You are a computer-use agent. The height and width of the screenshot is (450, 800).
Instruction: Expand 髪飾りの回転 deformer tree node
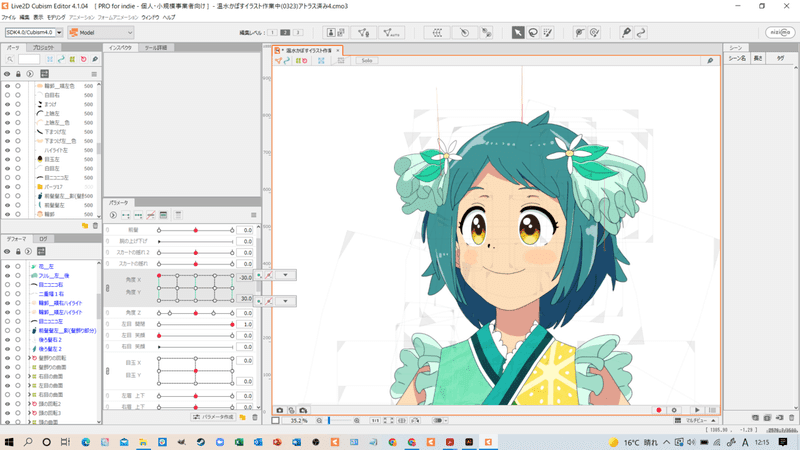coord(30,358)
